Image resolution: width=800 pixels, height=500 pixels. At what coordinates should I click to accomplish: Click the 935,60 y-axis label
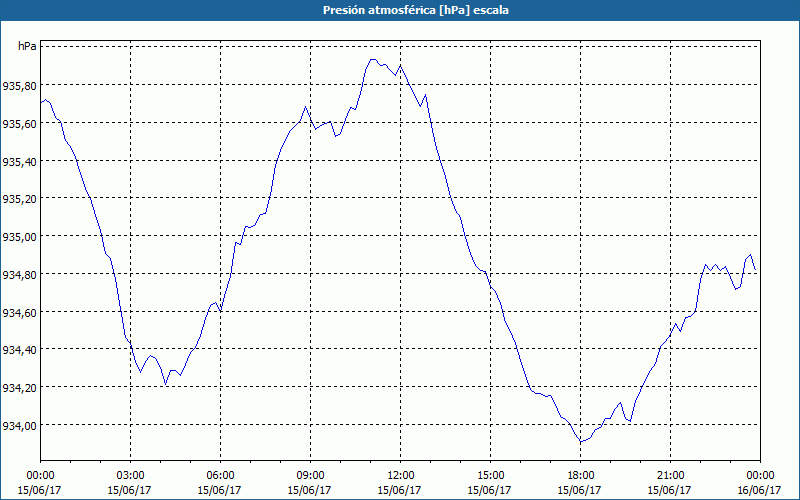(x=19, y=123)
